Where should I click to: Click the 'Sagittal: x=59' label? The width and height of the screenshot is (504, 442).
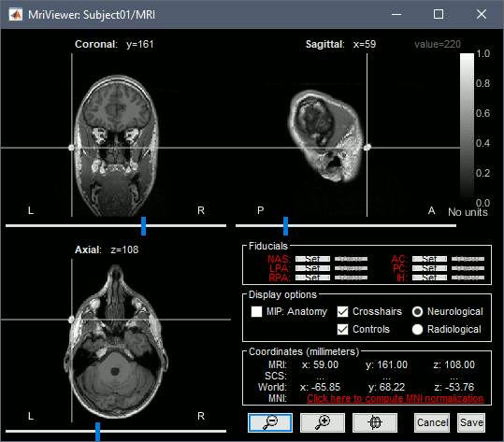click(340, 44)
